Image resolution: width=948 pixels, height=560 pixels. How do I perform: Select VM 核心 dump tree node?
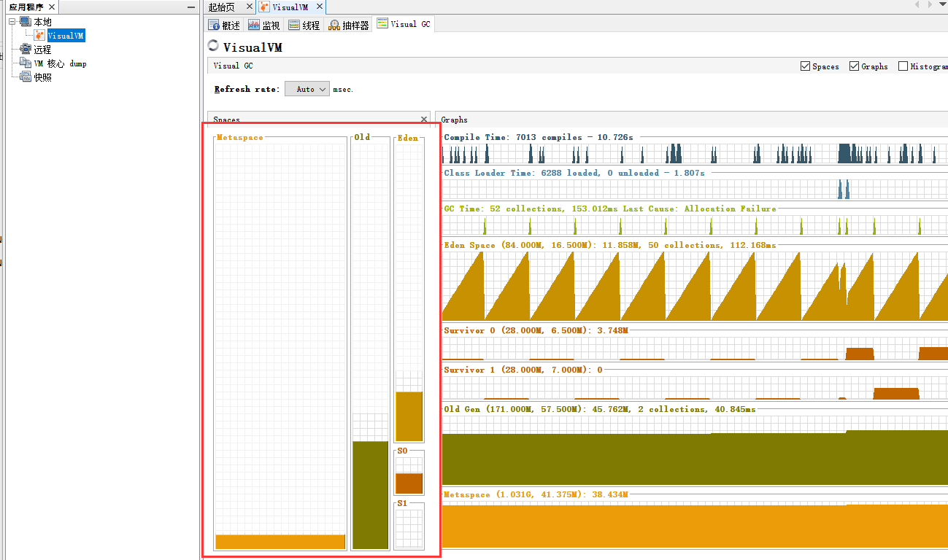[x=60, y=63]
